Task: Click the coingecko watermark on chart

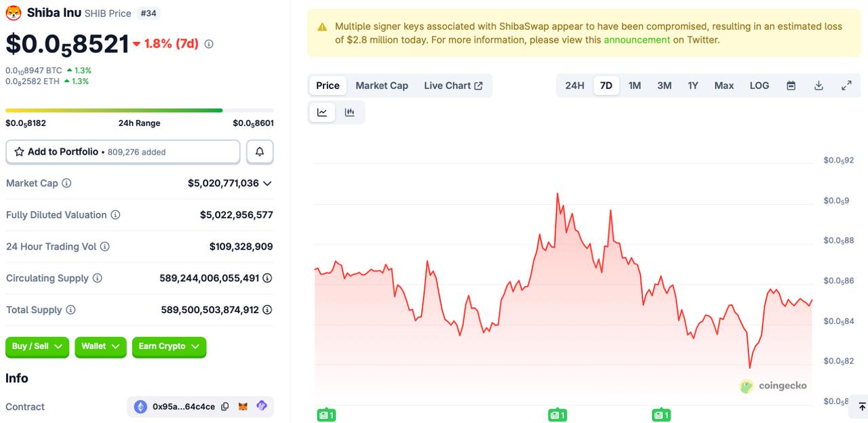Action: 774,386
